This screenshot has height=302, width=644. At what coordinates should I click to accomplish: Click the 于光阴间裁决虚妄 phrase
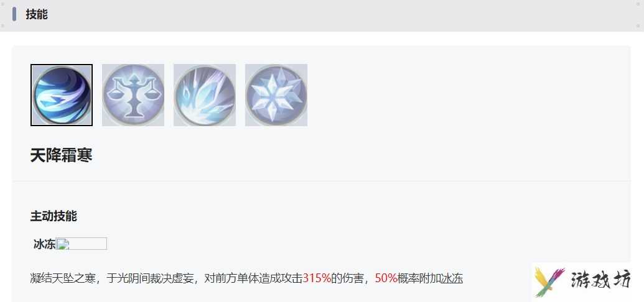[151, 278]
